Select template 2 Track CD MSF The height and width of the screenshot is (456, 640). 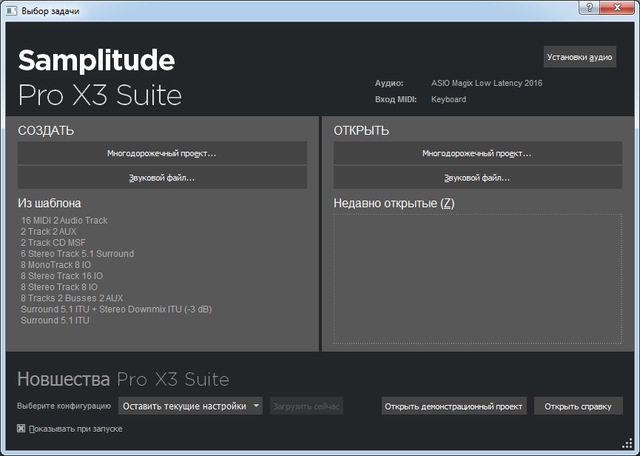click(53, 242)
